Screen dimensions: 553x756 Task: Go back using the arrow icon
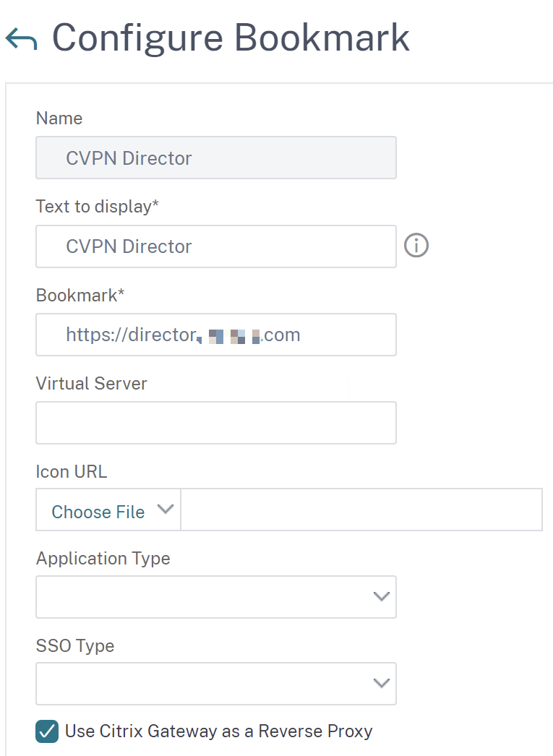(21, 39)
